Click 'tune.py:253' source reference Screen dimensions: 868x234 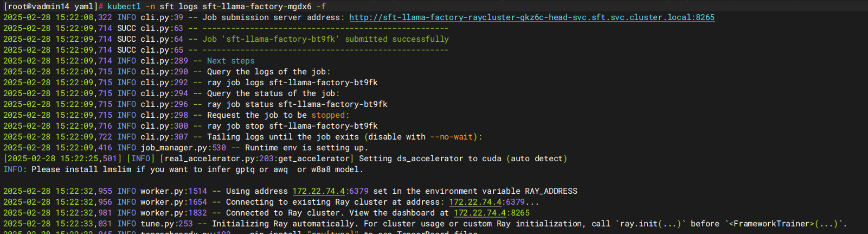[x=166, y=224]
